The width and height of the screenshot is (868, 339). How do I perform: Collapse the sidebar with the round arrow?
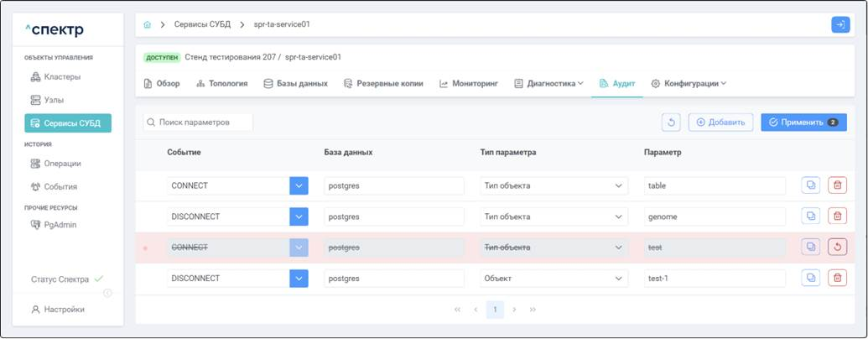[108, 293]
